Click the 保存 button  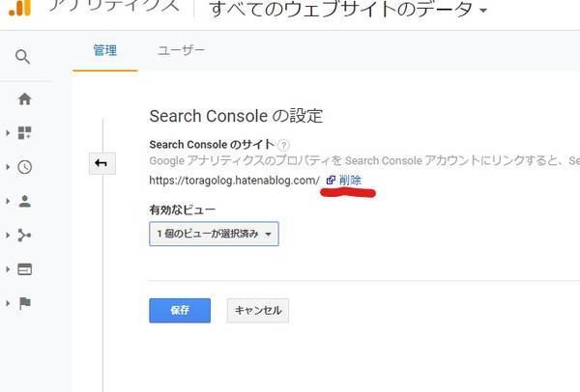(180, 310)
